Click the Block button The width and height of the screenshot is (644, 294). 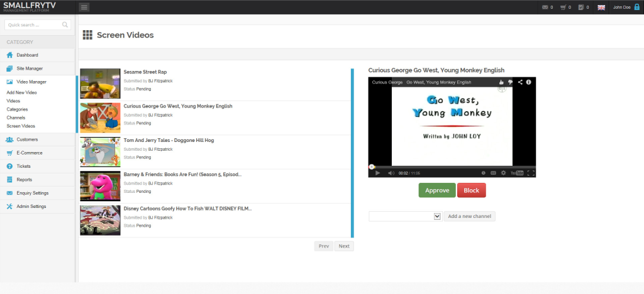coord(472,190)
